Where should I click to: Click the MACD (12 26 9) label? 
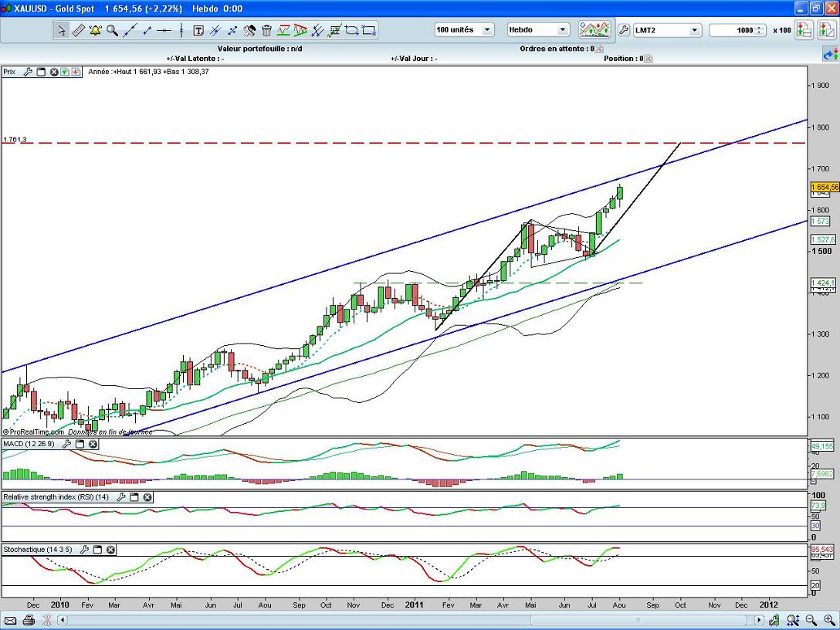click(27, 444)
